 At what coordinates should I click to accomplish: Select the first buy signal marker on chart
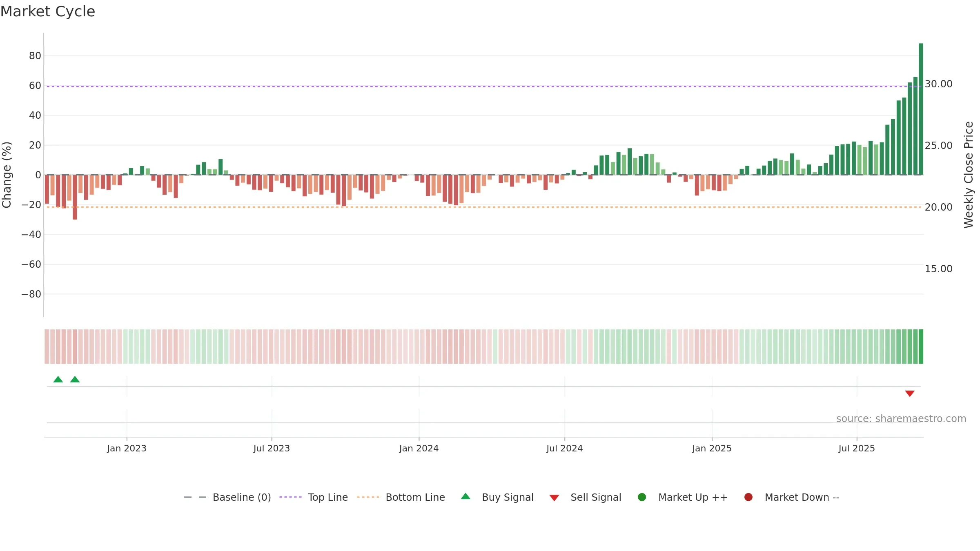pos(58,380)
